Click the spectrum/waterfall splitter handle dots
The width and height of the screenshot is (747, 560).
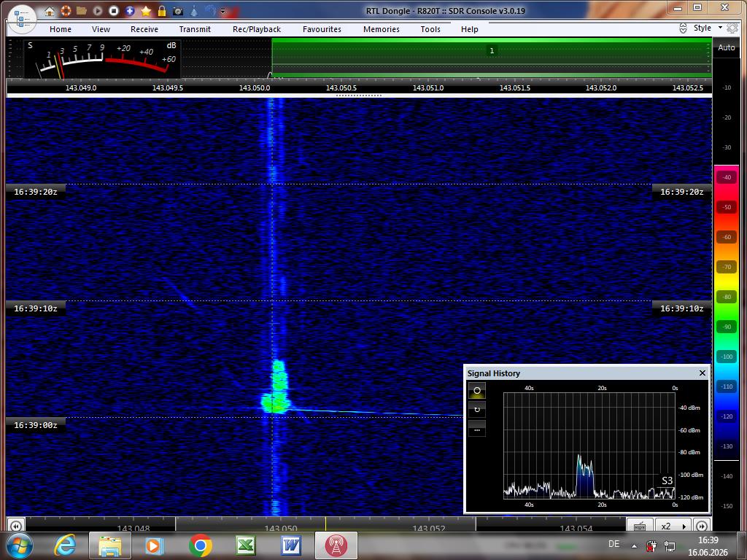pyautogui.click(x=359, y=96)
